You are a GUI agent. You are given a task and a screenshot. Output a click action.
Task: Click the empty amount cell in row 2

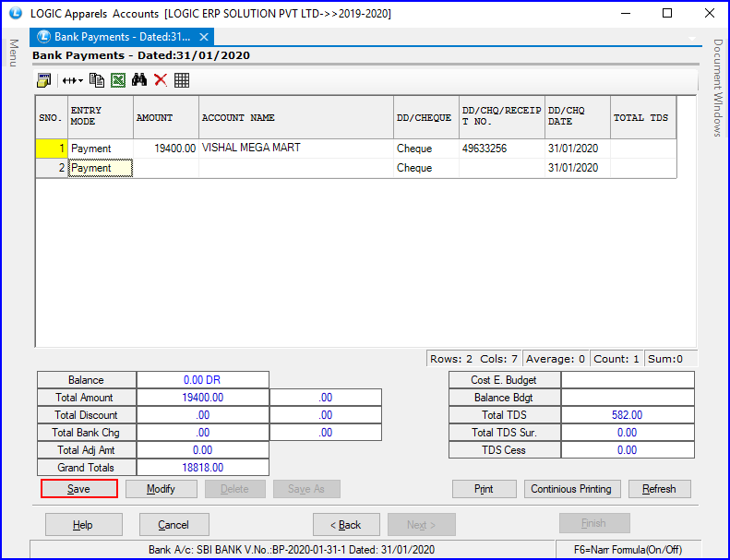click(x=166, y=168)
